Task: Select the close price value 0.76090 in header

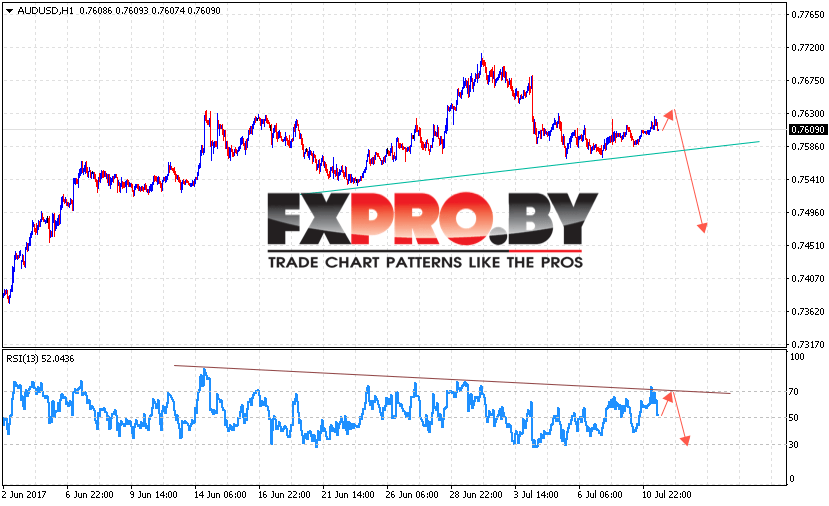Action: pyautogui.click(x=204, y=11)
